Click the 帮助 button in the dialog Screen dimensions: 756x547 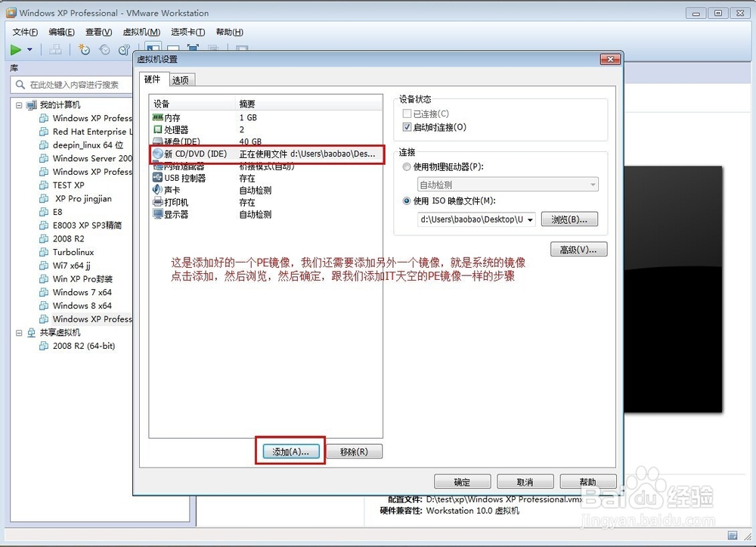587,481
